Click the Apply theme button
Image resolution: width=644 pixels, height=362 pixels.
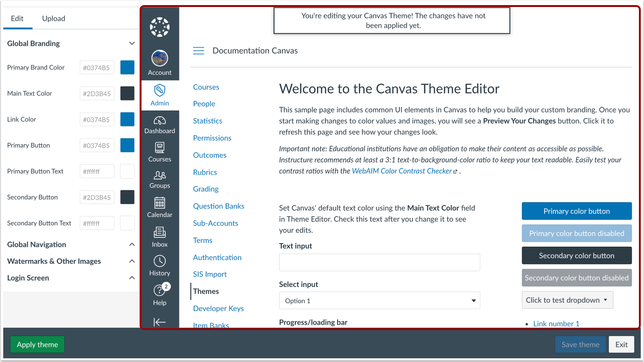(37, 344)
